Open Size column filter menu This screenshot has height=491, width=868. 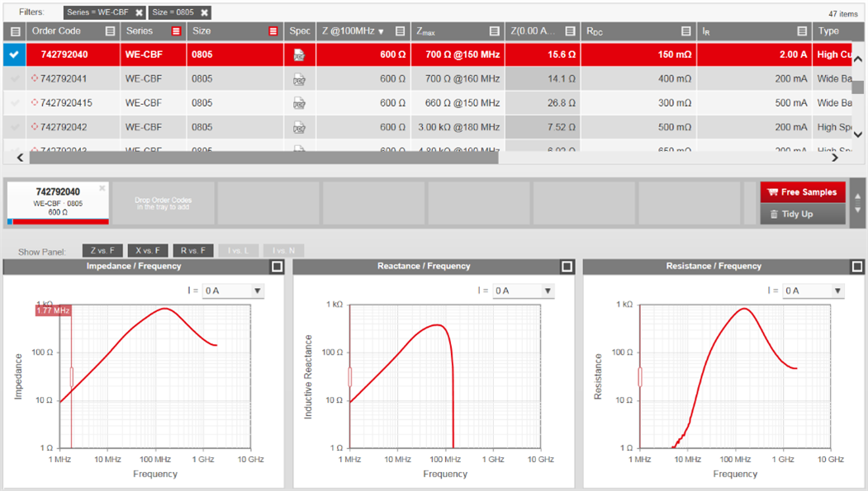(x=273, y=31)
